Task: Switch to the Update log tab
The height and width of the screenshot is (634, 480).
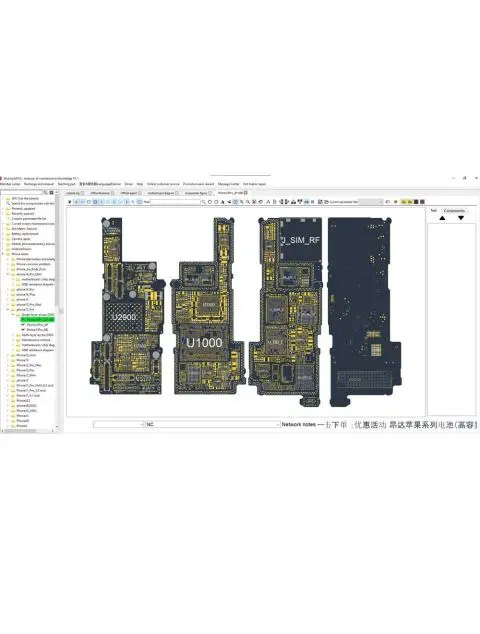Action: 75,193
